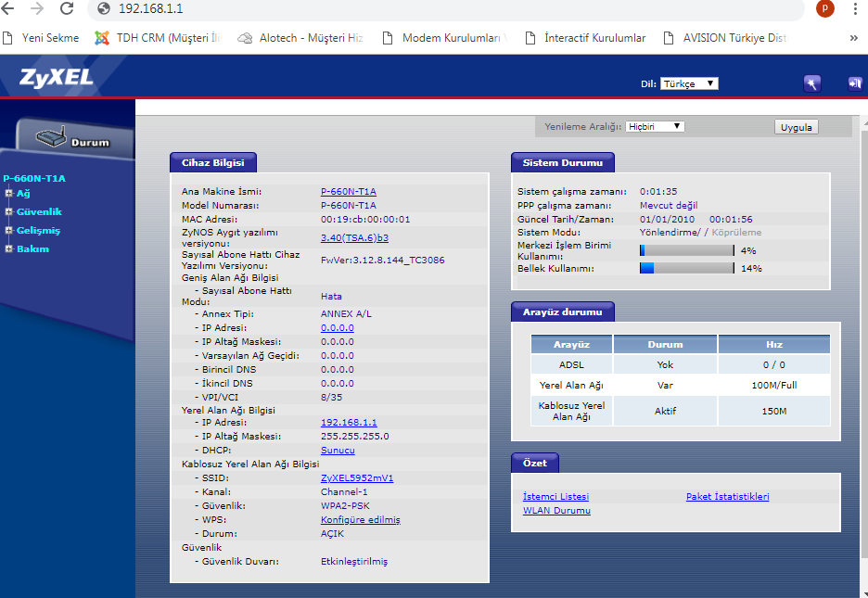Click the ADSL interface cell
This screenshot has width=868, height=598.
pos(571,365)
